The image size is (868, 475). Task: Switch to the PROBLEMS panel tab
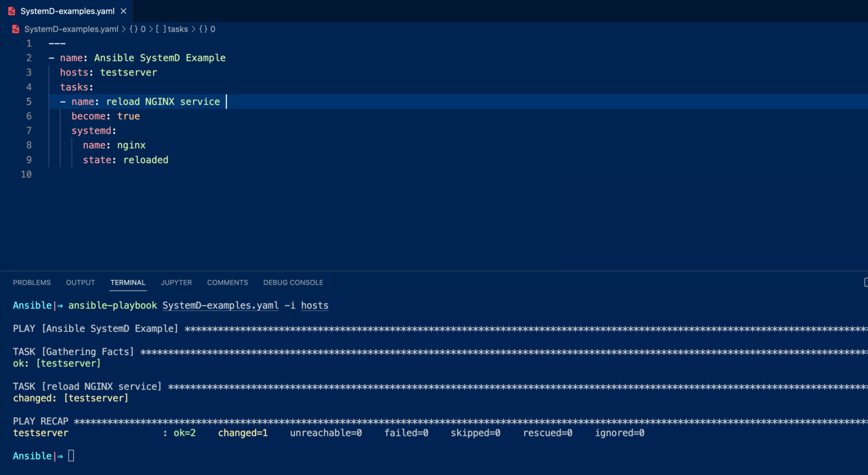tap(32, 282)
